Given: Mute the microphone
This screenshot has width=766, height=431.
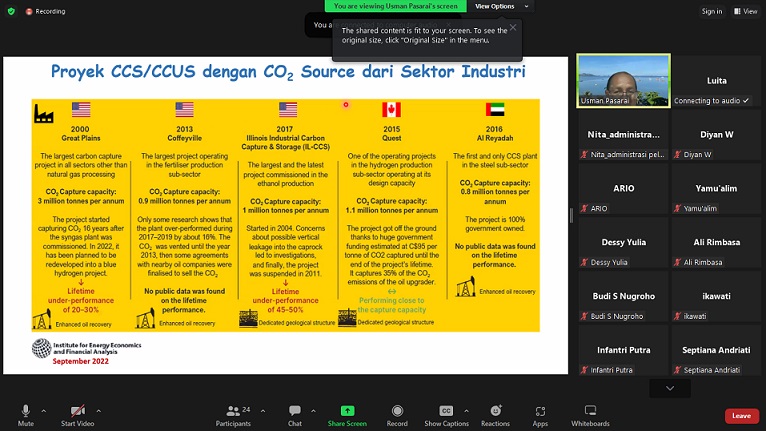Looking at the screenshot, I should tap(26, 412).
